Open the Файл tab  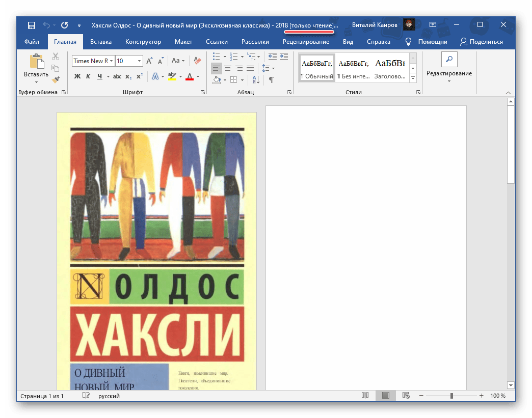(32, 42)
